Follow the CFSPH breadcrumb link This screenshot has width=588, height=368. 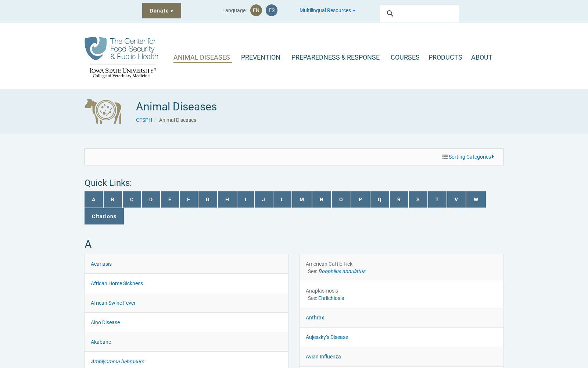pyautogui.click(x=144, y=120)
